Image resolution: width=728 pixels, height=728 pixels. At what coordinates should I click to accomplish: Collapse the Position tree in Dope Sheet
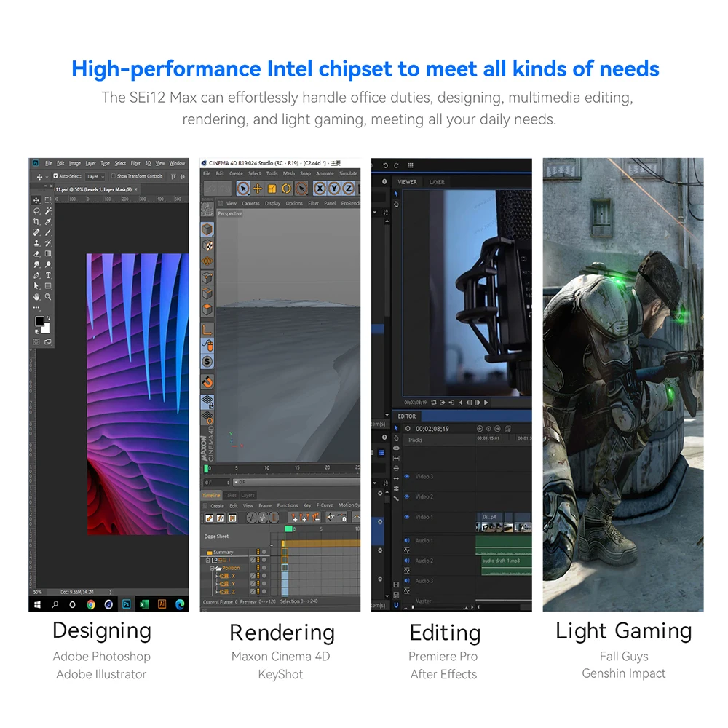pos(213,568)
